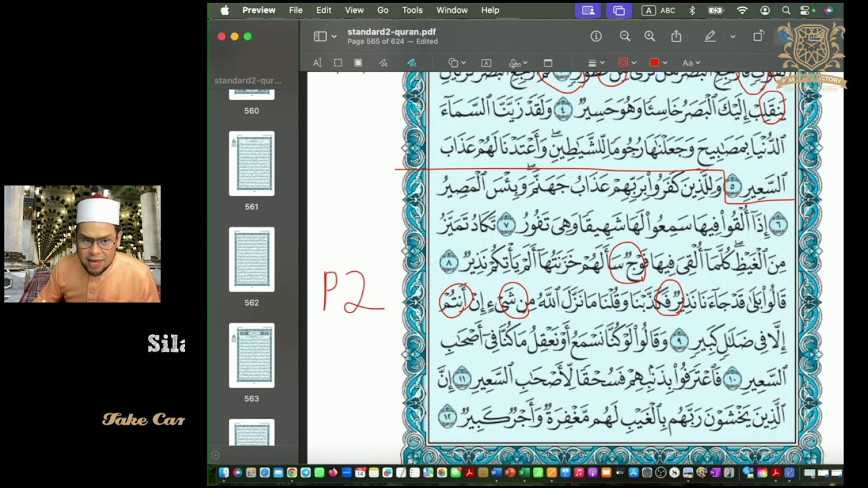Viewport: 868px width, 488px height.
Task: Open the File menu
Action: click(296, 10)
